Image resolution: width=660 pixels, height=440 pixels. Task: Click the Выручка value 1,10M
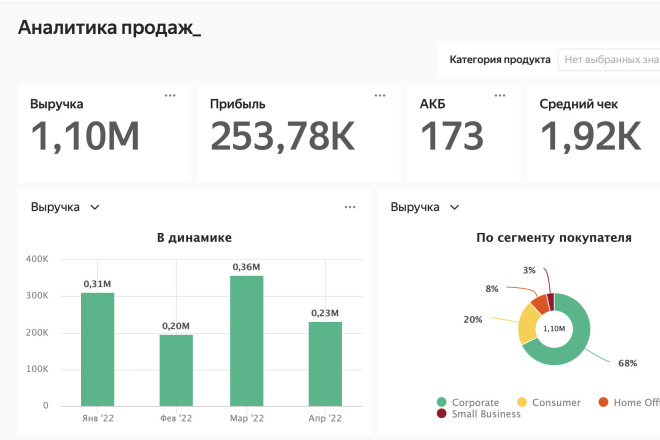[x=85, y=136]
